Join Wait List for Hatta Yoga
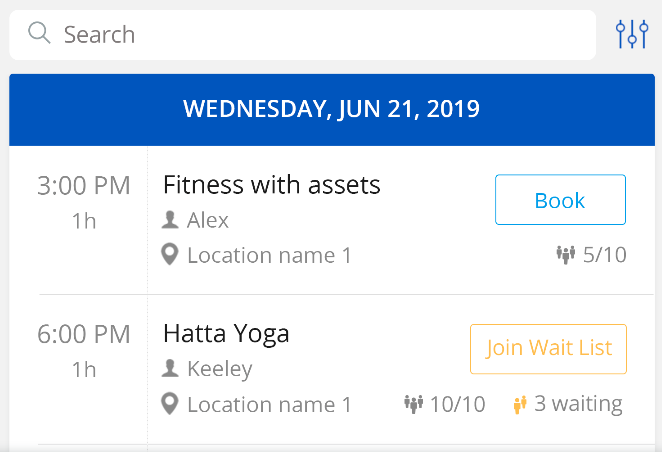The height and width of the screenshot is (452, 662). tap(548, 349)
